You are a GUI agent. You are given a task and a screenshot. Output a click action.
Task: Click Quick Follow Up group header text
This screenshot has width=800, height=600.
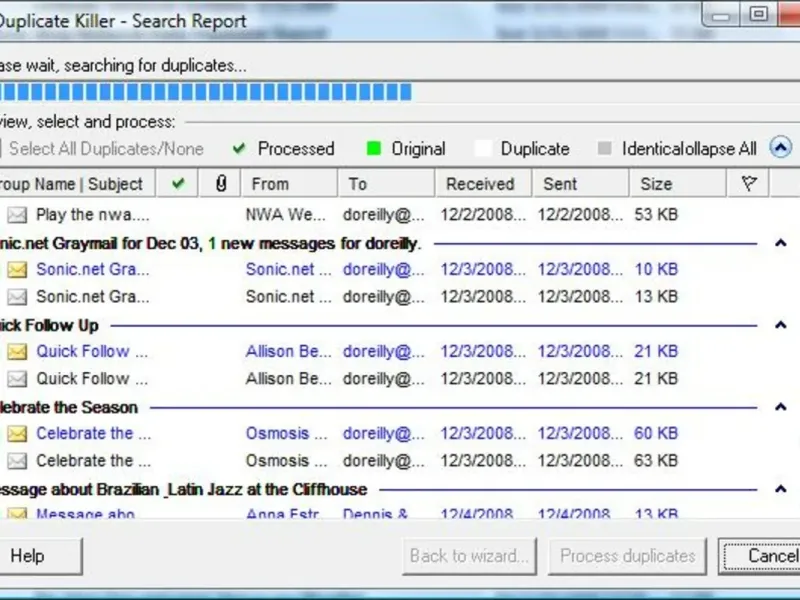[x=49, y=326]
